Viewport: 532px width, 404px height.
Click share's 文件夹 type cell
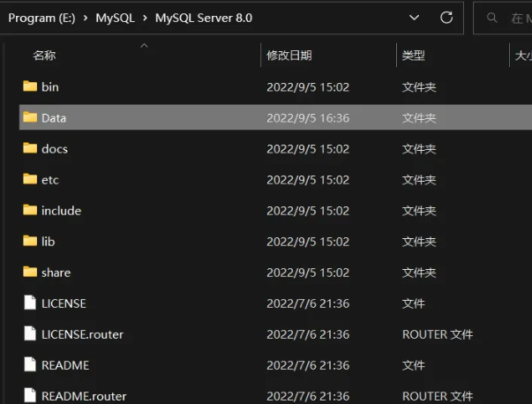coord(419,273)
